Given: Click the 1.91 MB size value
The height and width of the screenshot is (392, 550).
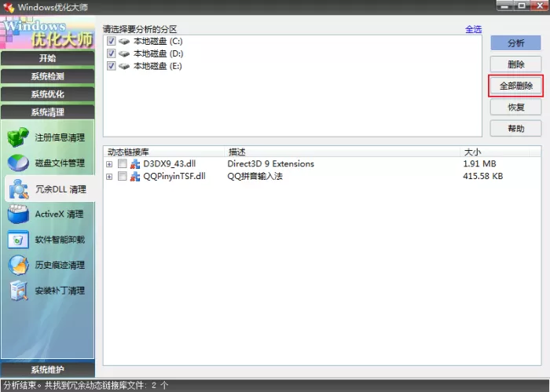Looking at the screenshot, I should pyautogui.click(x=479, y=163).
